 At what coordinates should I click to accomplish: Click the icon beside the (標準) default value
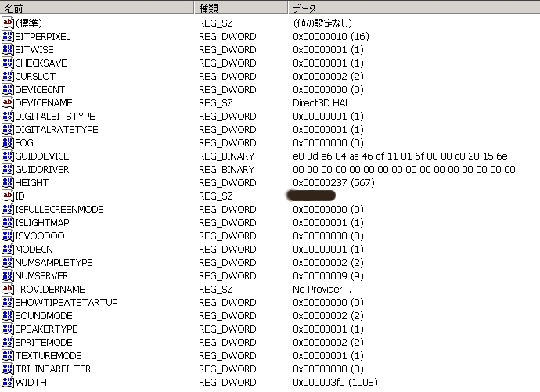click(8, 23)
